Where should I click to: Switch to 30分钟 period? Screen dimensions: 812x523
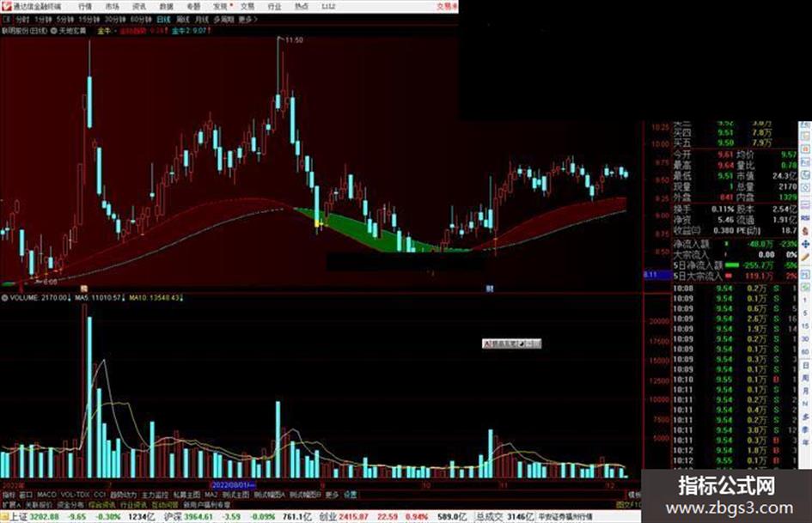click(115, 20)
